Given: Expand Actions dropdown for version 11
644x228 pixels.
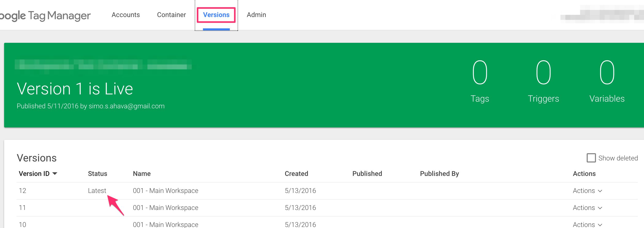Looking at the screenshot, I should click(x=587, y=208).
